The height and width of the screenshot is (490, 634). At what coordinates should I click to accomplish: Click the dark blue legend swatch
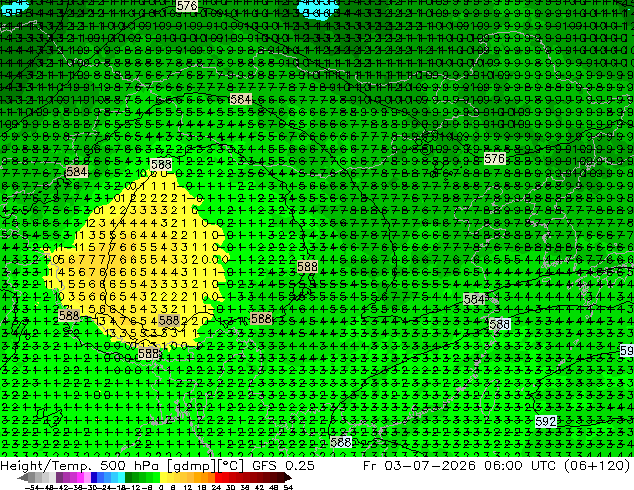click(94, 478)
